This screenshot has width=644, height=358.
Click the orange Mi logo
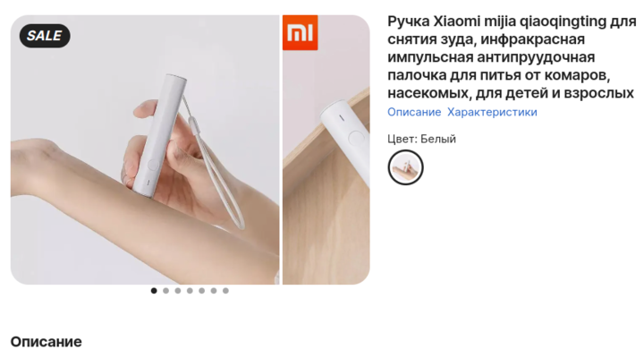click(x=301, y=32)
